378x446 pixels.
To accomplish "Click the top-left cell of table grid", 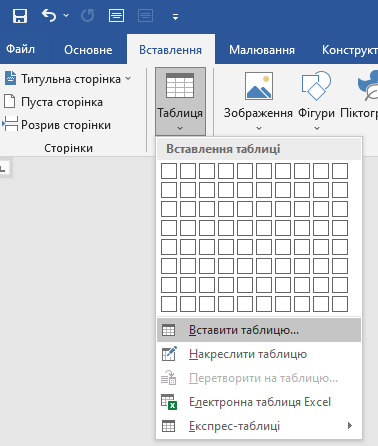I will [169, 171].
